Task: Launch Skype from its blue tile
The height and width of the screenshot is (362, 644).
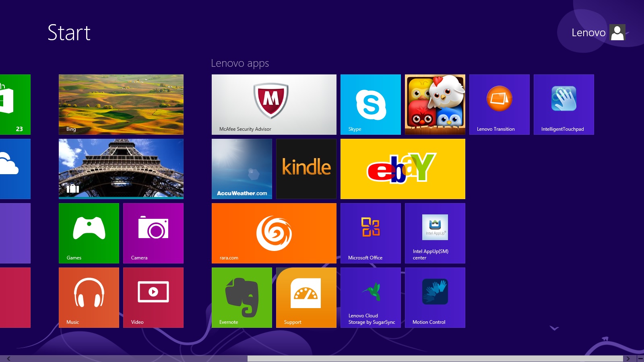Action: point(371,105)
